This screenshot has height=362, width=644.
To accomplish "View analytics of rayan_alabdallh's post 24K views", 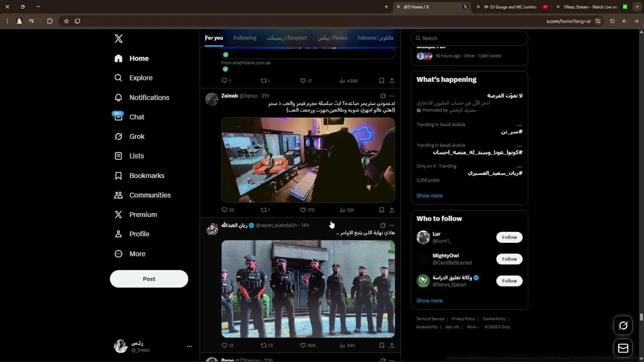I will tap(347, 345).
